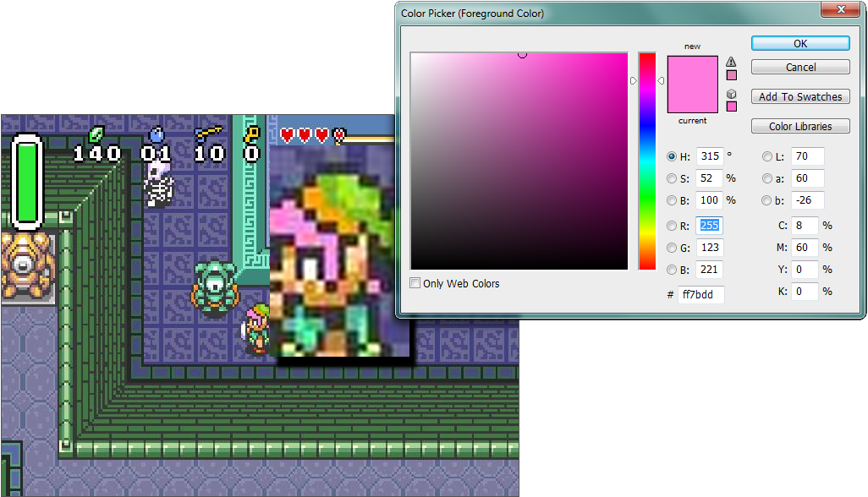
Task: Select the a radio button in Lab column
Action: 766,178
